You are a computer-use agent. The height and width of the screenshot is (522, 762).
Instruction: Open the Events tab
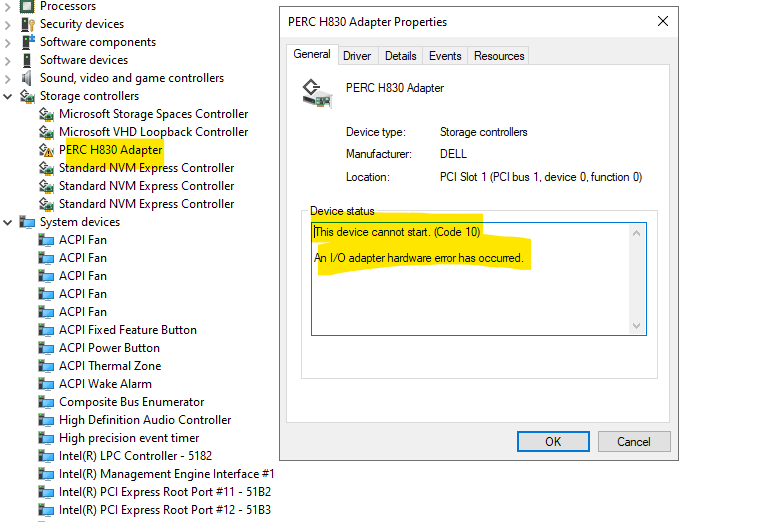tap(445, 56)
